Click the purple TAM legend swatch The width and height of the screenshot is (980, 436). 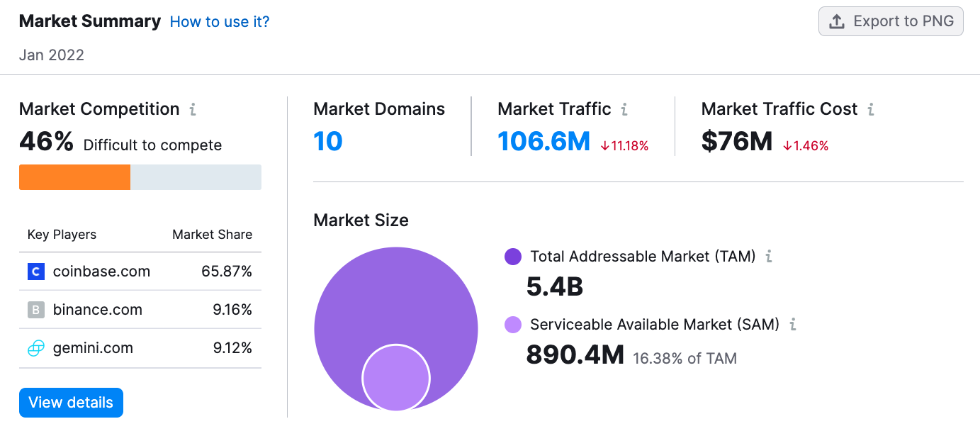(x=513, y=257)
